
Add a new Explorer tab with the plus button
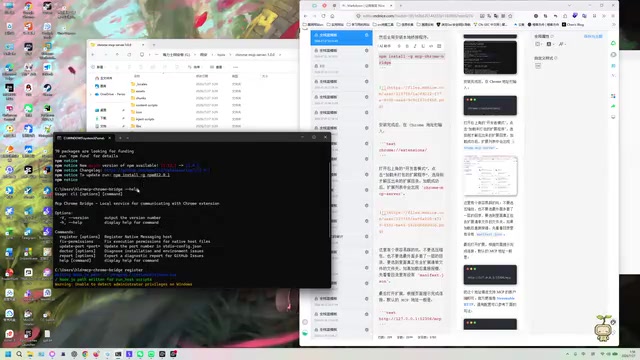click(x=153, y=44)
